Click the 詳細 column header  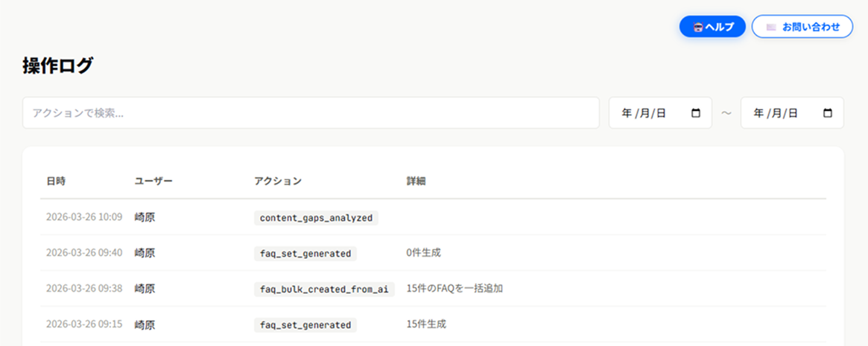point(416,181)
